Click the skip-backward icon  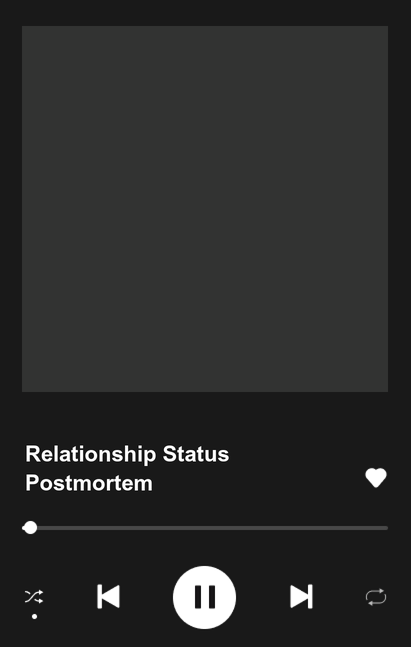pos(108,597)
